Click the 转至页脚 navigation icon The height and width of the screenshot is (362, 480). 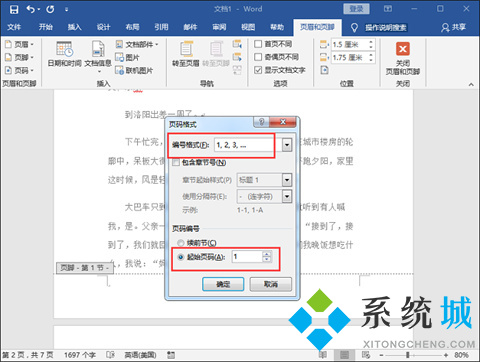pyautogui.click(x=216, y=54)
